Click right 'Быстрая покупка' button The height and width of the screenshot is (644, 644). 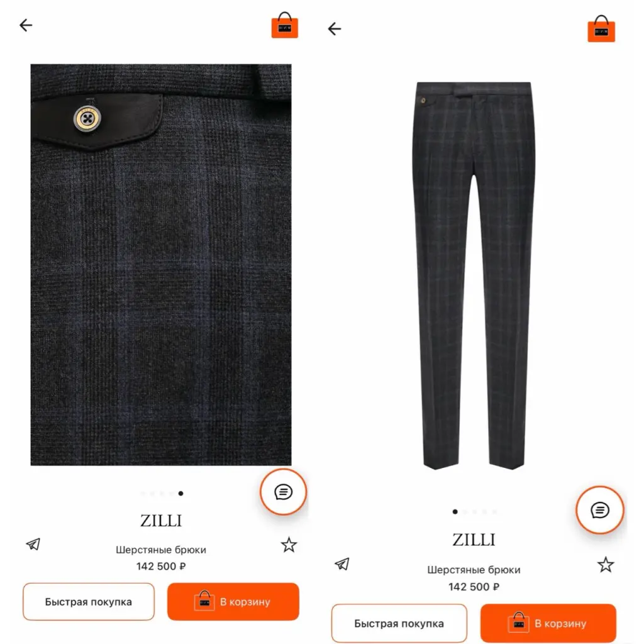399,623
